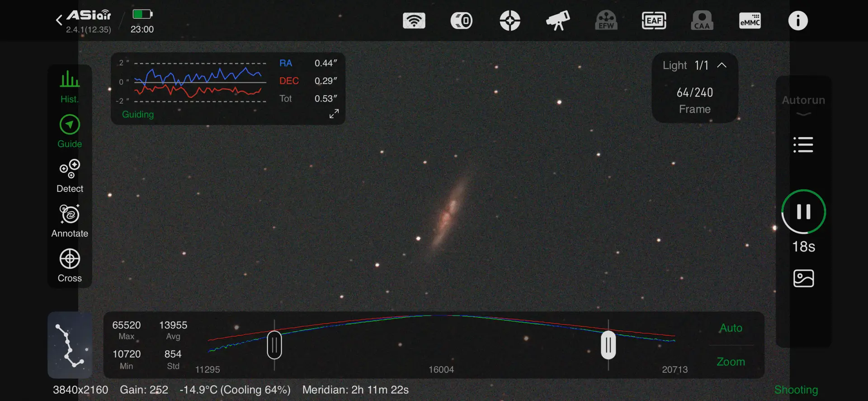Screen dimensions: 868x401
Task: Open EAF focuser settings
Action: [654, 20]
